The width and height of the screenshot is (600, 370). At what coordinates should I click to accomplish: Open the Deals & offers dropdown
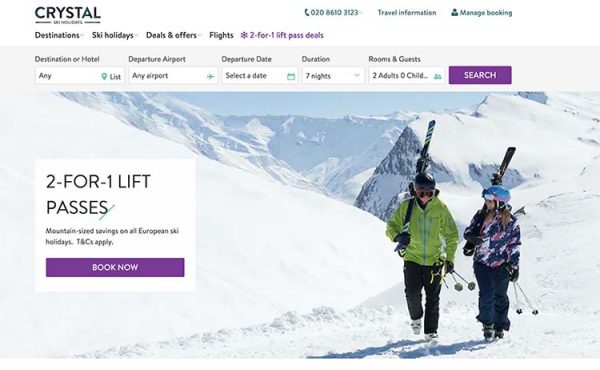[x=173, y=35]
